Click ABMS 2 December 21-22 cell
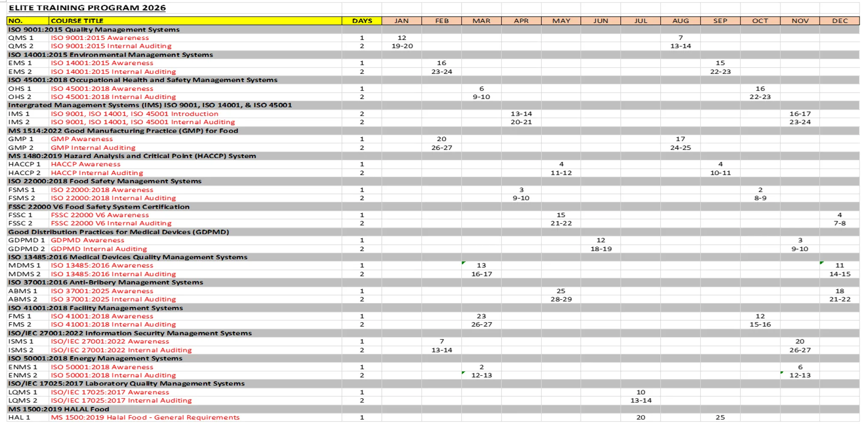The width and height of the screenshot is (868, 425). coord(840,299)
